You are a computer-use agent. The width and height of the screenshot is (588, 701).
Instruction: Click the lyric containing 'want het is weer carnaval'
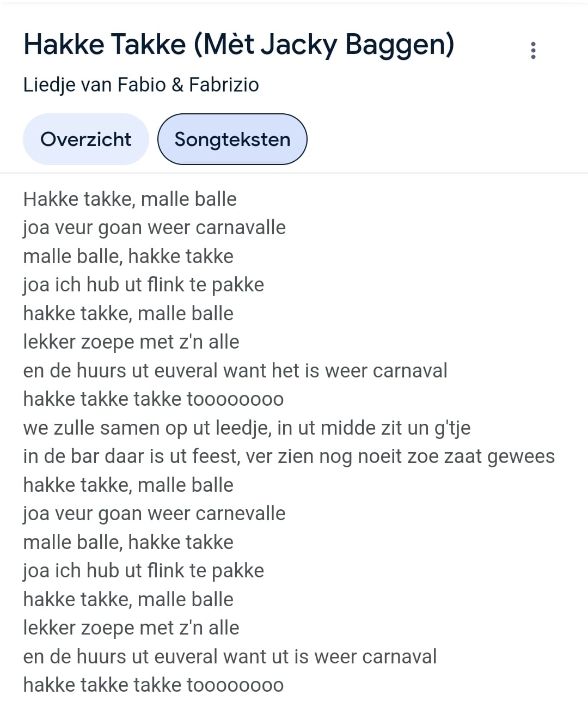tap(235, 371)
